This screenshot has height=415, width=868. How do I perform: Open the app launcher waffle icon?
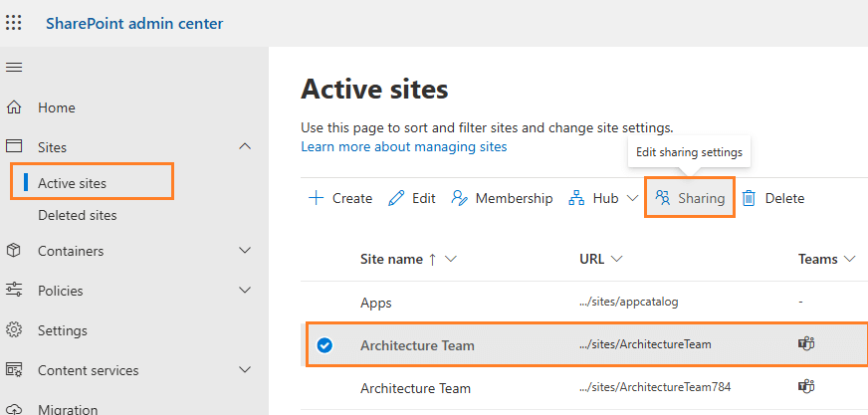click(13, 23)
